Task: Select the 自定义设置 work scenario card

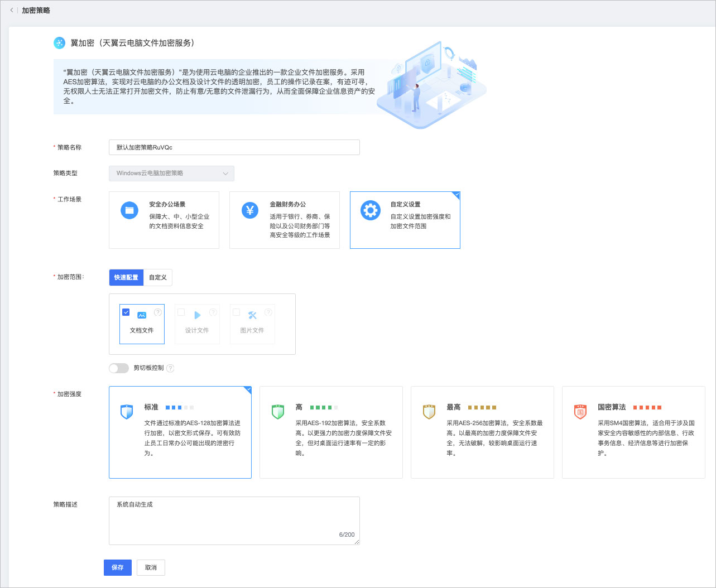Action: click(x=405, y=220)
